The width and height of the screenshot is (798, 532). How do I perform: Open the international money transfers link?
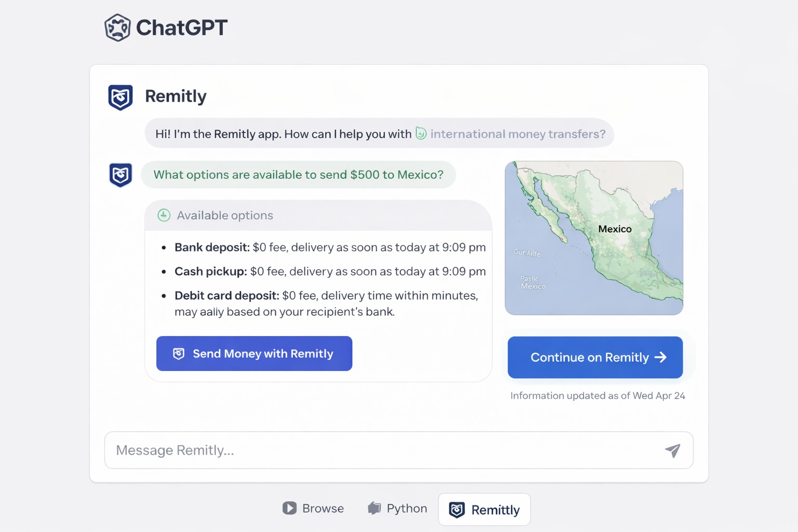tap(517, 134)
